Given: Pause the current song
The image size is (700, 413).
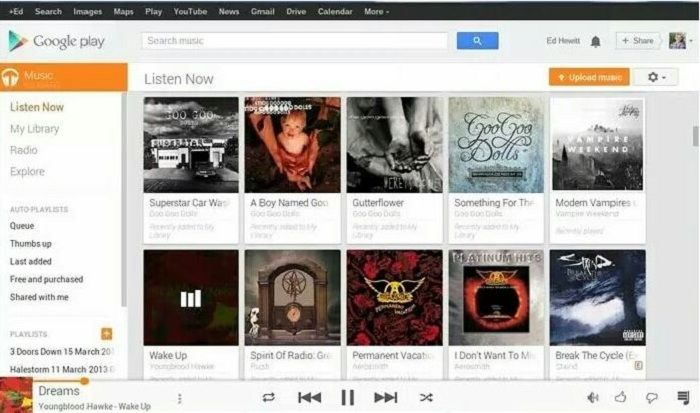Looking at the screenshot, I should point(348,397).
